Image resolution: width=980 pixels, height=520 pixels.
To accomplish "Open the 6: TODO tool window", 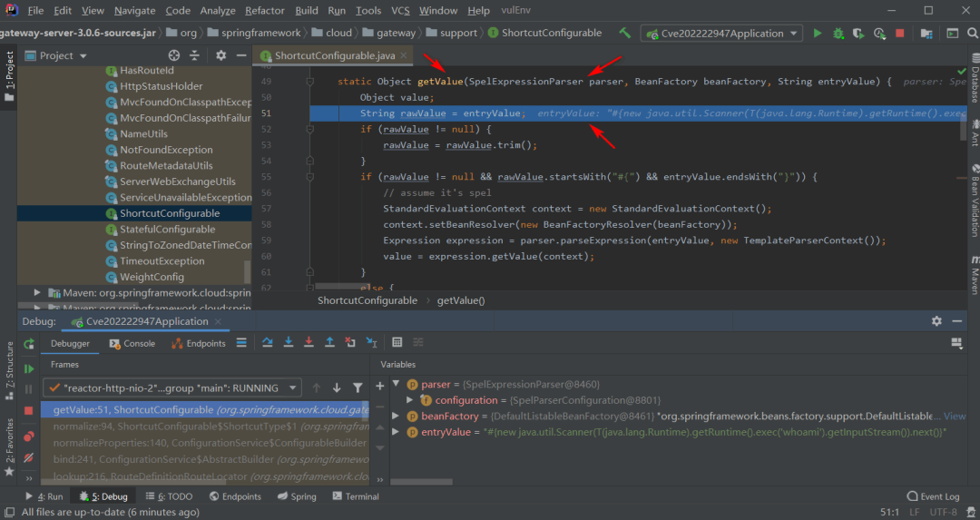I will coord(169,496).
